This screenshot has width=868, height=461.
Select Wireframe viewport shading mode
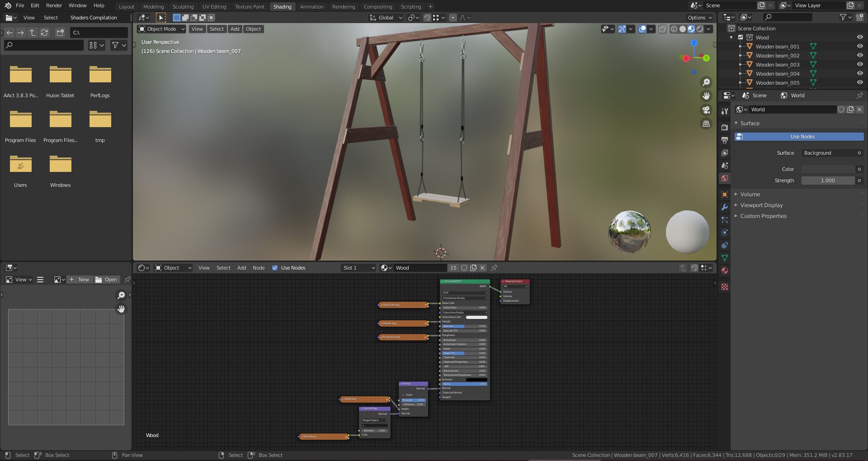(674, 29)
